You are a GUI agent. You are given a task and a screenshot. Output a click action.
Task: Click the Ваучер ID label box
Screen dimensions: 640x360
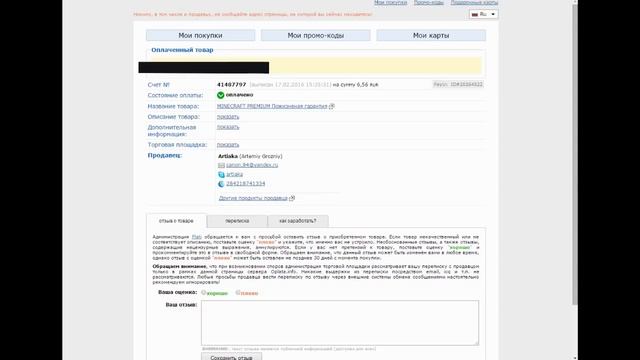click(x=458, y=84)
